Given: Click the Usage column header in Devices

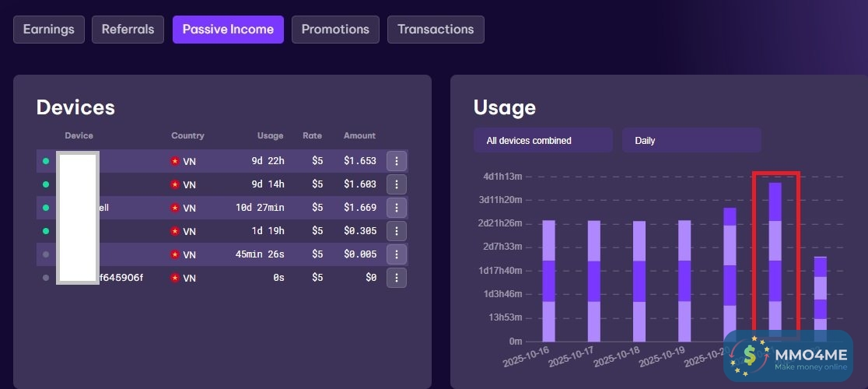Looking at the screenshot, I should click(270, 135).
